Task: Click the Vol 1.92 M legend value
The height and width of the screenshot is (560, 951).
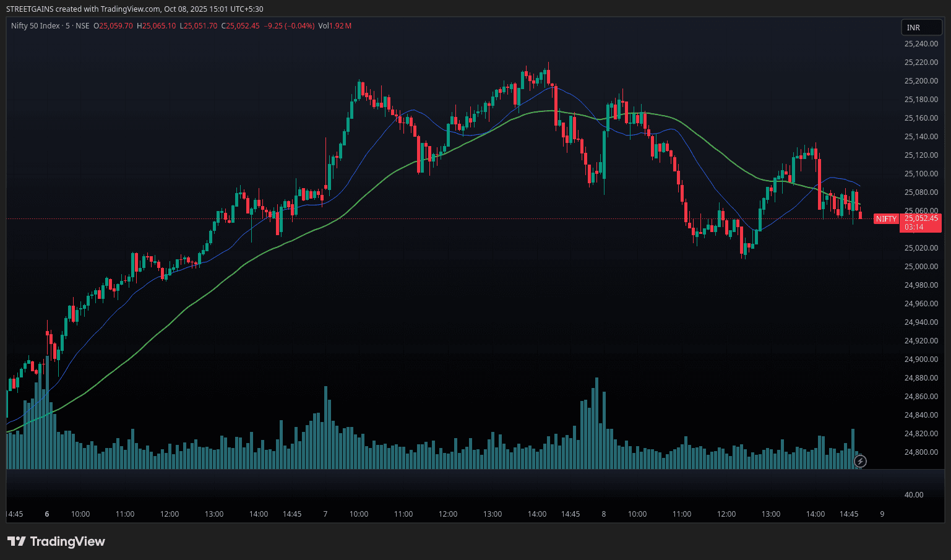Action: click(x=335, y=26)
